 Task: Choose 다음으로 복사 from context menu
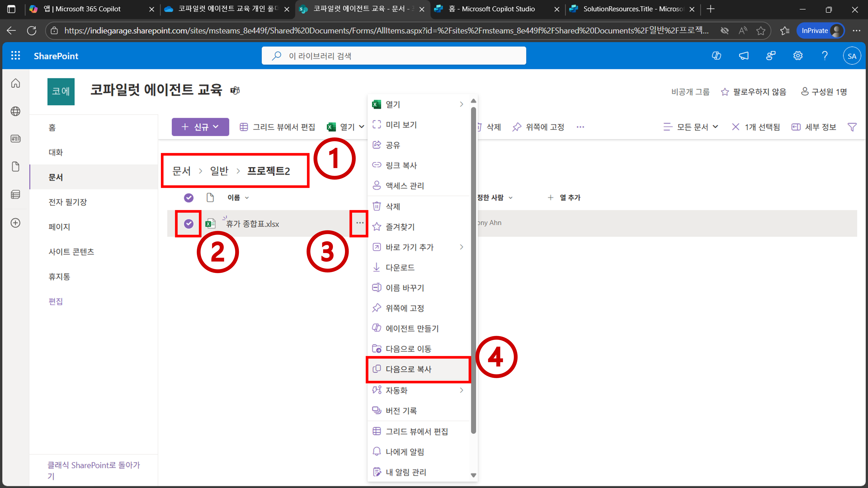408,369
